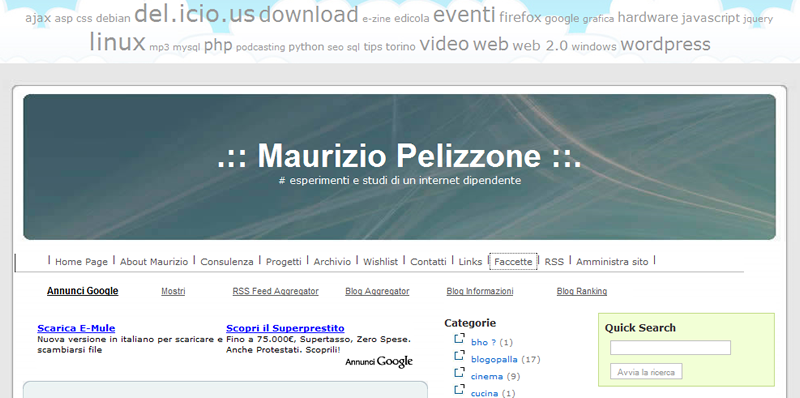800x398 pixels.
Task: Click 'Avvia la ricerca' search button
Action: pyautogui.click(x=646, y=372)
